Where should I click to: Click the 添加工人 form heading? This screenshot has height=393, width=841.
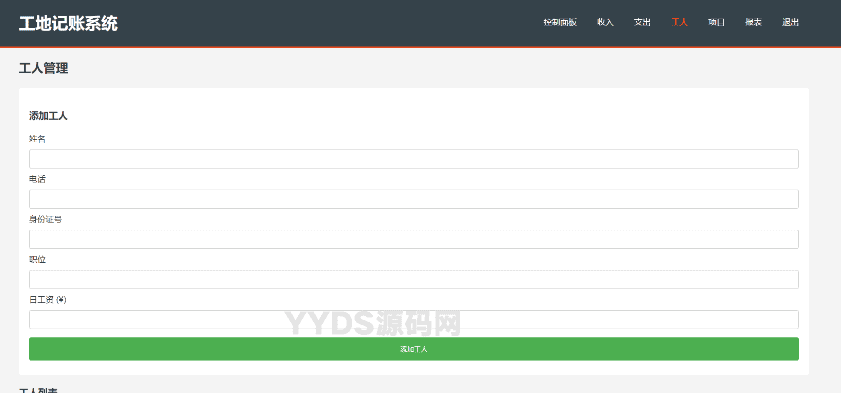pyautogui.click(x=48, y=116)
